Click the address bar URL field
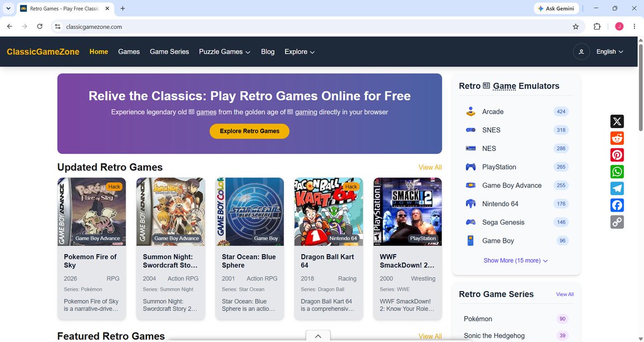644x342 pixels. 317,26
